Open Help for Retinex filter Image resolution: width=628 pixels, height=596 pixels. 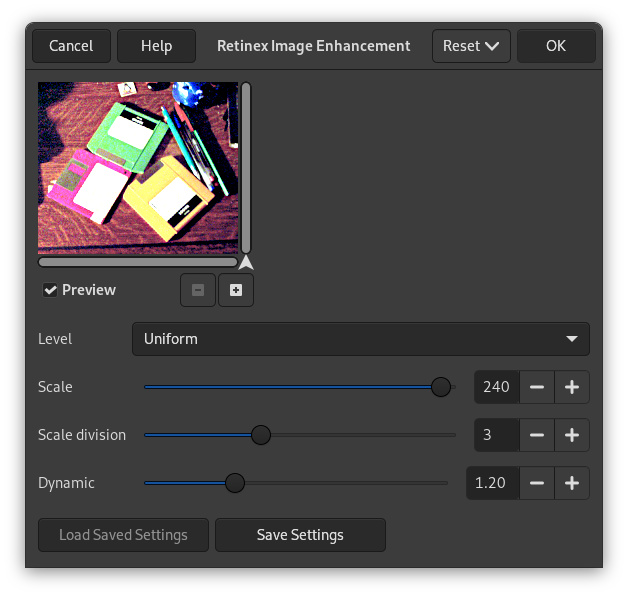point(156,46)
